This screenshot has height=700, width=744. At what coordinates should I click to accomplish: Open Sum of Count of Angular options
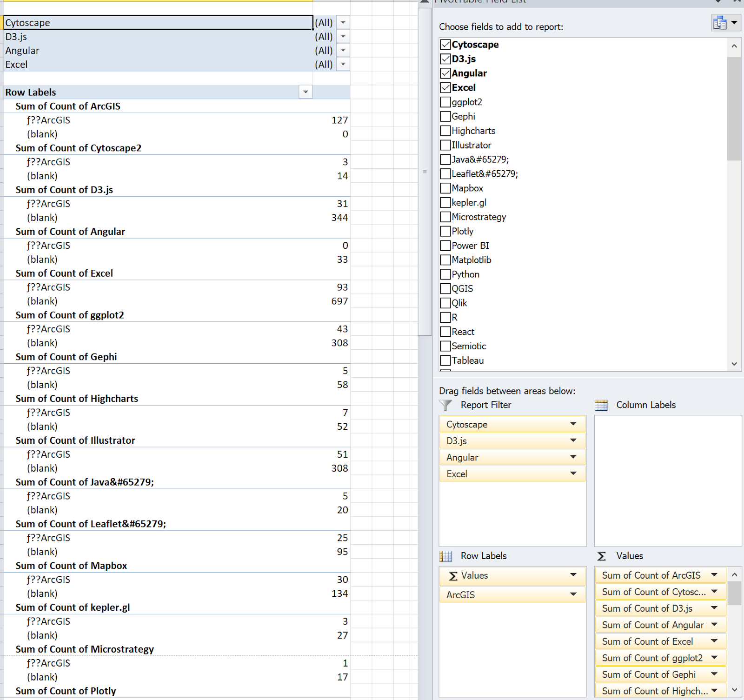(714, 625)
